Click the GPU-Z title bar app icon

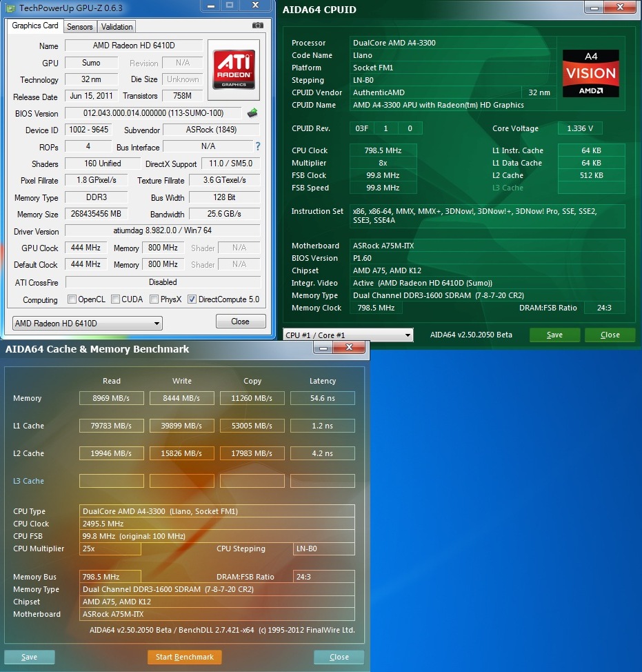pyautogui.click(x=11, y=8)
